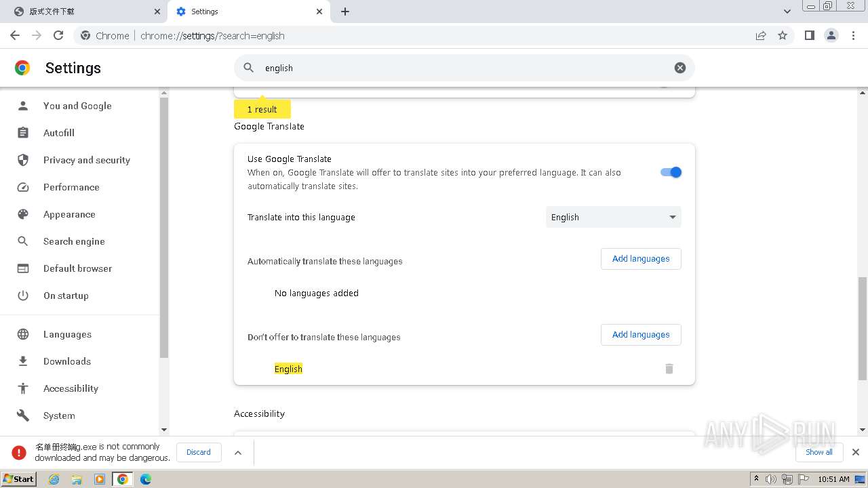The image size is (868, 488).
Task: Open Performance settings section
Action: click(71, 187)
